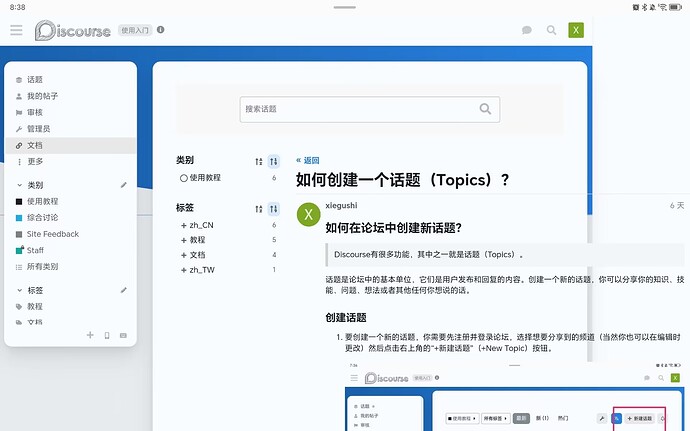Click the 使用入门 header badge
This screenshot has width=690, height=431.
(x=135, y=30)
